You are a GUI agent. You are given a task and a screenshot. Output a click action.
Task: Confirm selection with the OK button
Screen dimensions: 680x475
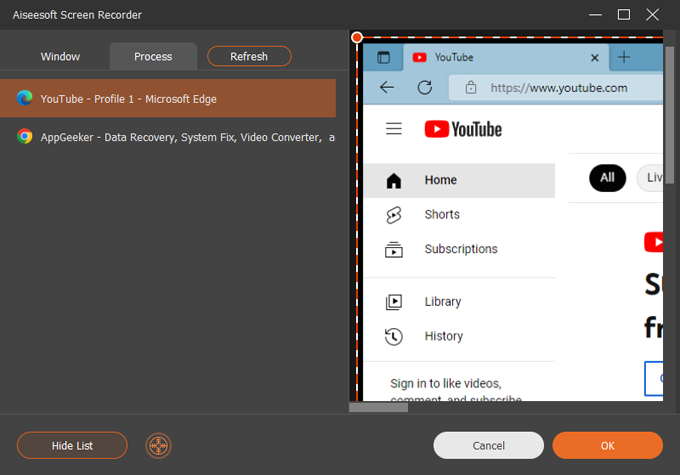[607, 445]
